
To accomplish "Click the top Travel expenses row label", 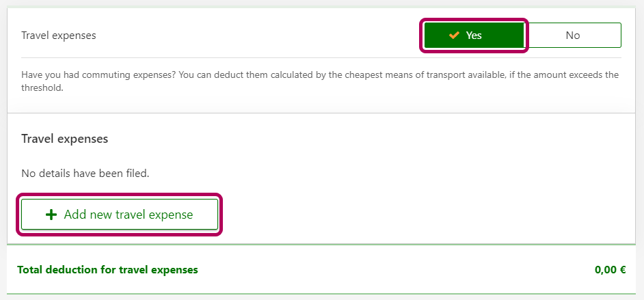I will pyautogui.click(x=59, y=36).
